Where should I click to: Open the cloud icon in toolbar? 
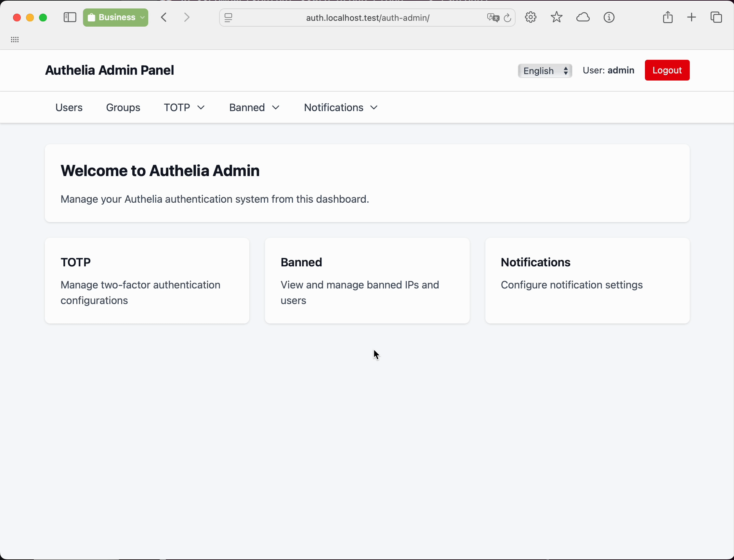pyautogui.click(x=583, y=17)
